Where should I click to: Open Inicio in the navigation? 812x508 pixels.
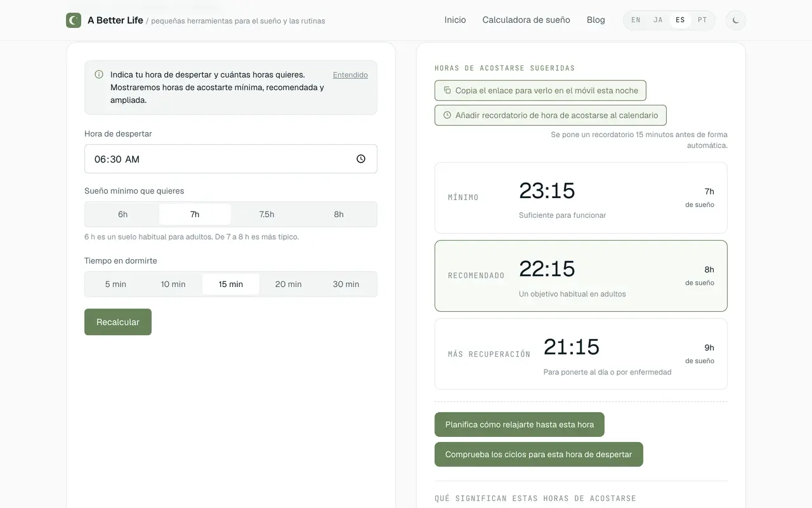[x=455, y=20]
